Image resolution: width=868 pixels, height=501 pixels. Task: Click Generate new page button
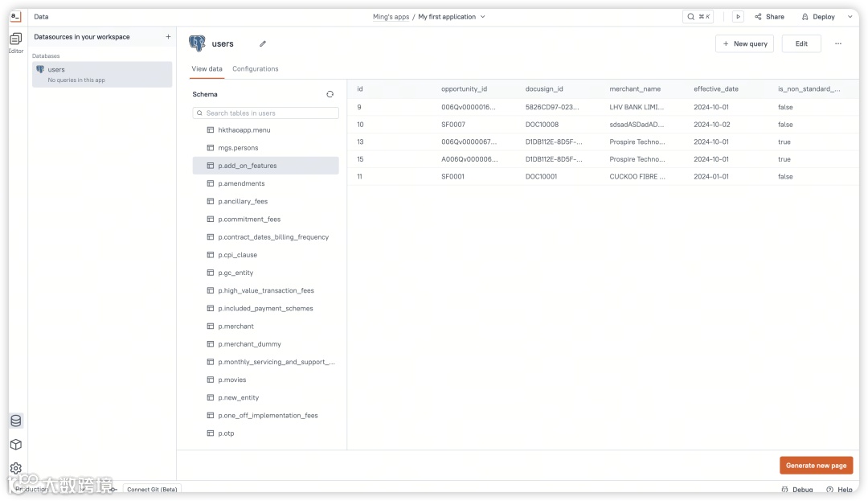coord(816,466)
